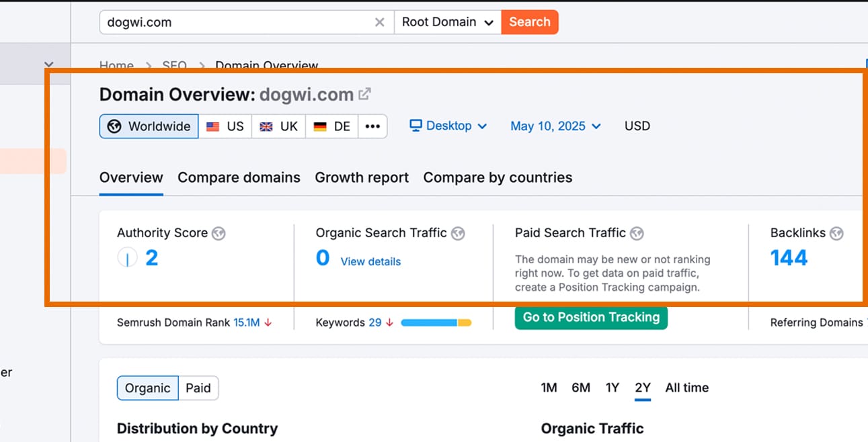This screenshot has height=442, width=868.
Task: Click the SEO breadcrumb
Action: click(174, 66)
